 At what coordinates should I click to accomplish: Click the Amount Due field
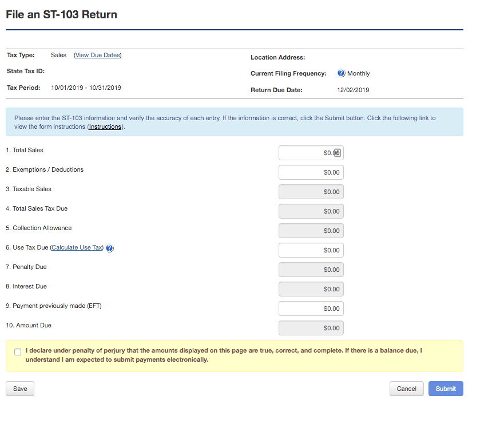coord(311,328)
